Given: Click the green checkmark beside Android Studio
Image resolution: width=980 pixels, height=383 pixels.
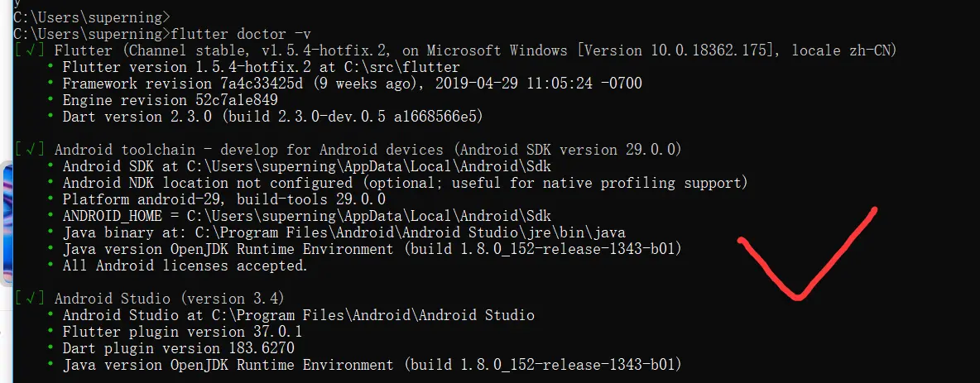Looking at the screenshot, I should (30, 299).
